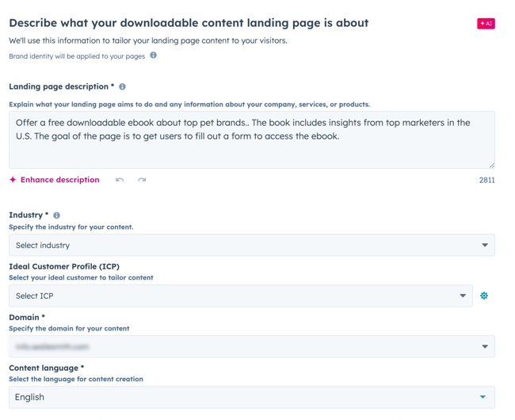Open the Select ICP dropdown
This screenshot has width=515, height=420.
(x=240, y=296)
